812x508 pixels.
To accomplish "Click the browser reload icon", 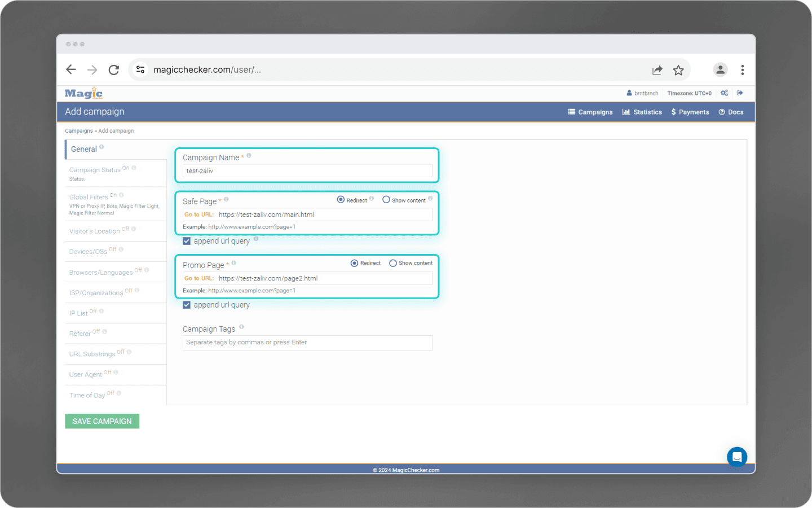I will [x=114, y=70].
